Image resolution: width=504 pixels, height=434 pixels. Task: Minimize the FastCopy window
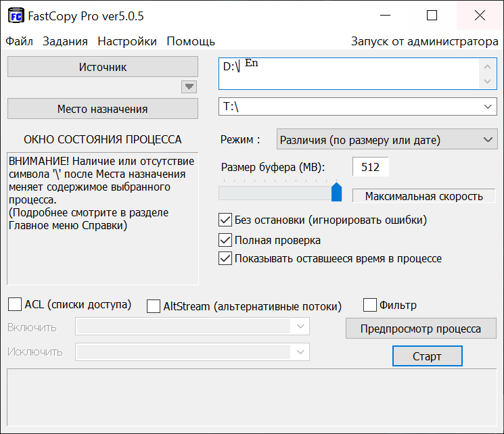tap(385, 15)
